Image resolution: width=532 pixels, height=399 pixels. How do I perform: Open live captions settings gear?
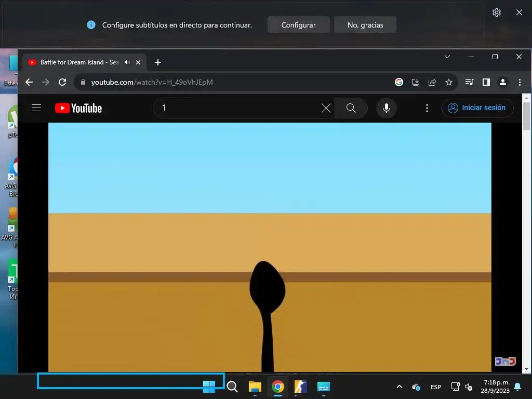coord(496,12)
